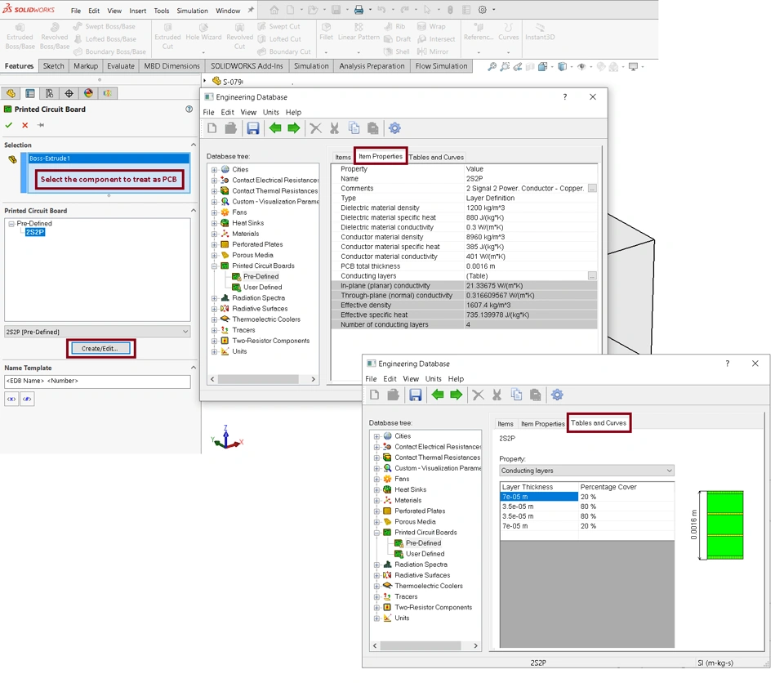The width and height of the screenshot is (784, 683).
Task: Collapse the Selection section chevron
Action: 194,145
